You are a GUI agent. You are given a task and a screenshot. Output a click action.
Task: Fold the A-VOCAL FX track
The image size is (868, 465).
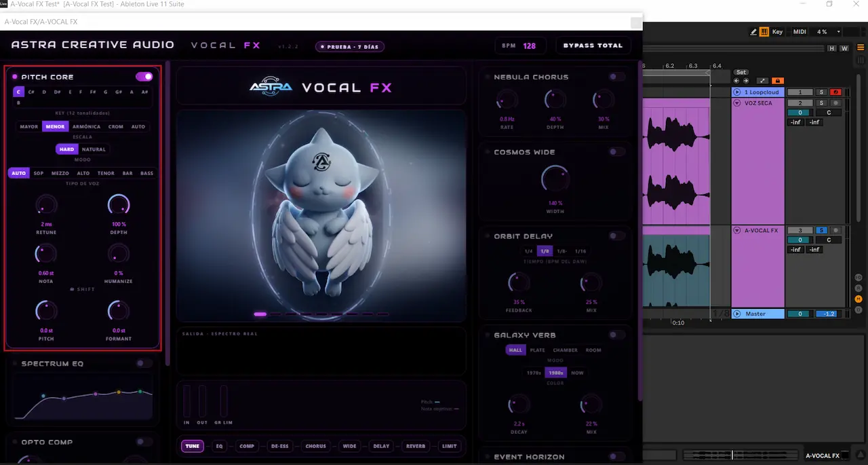pos(737,231)
